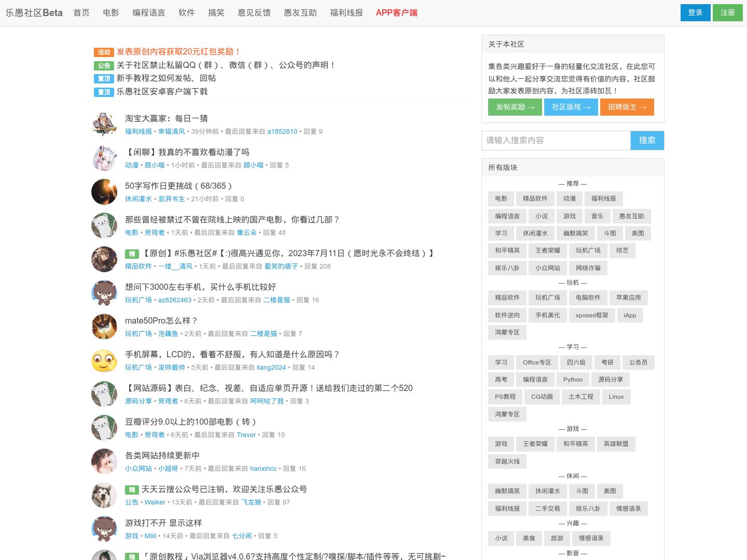Viewport: 747px width, 560px height.
Task: Click avatar beside 各类网站持续更新中 post
Action: (x=104, y=461)
